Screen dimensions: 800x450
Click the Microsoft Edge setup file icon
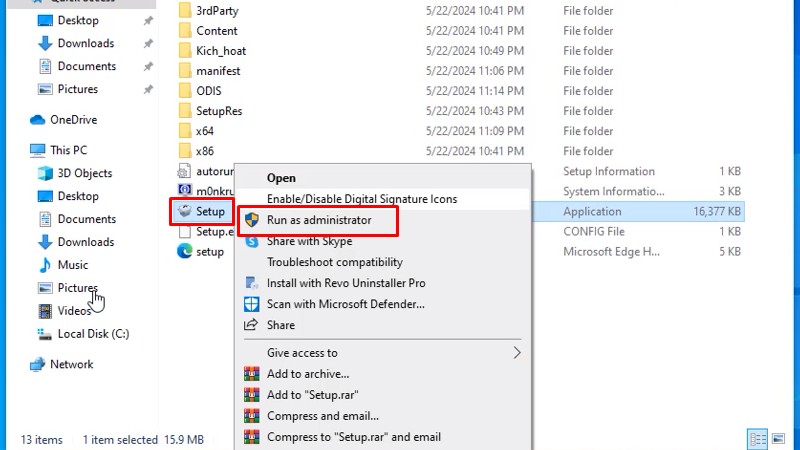(x=184, y=252)
